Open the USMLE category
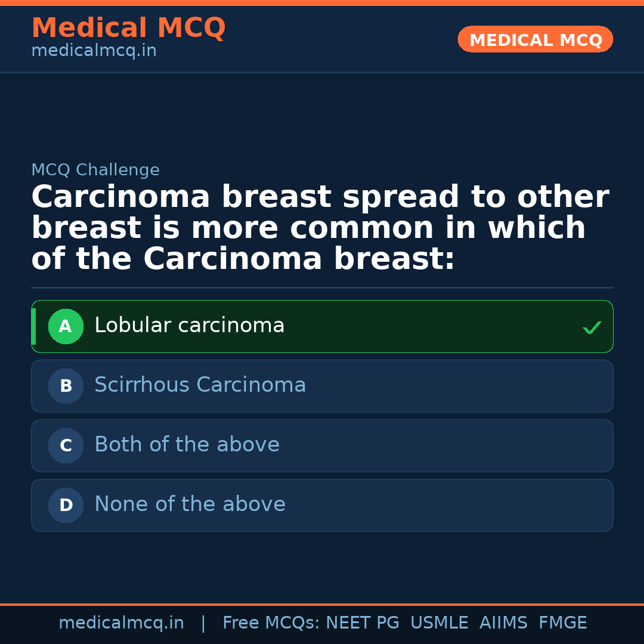 click(x=439, y=622)
